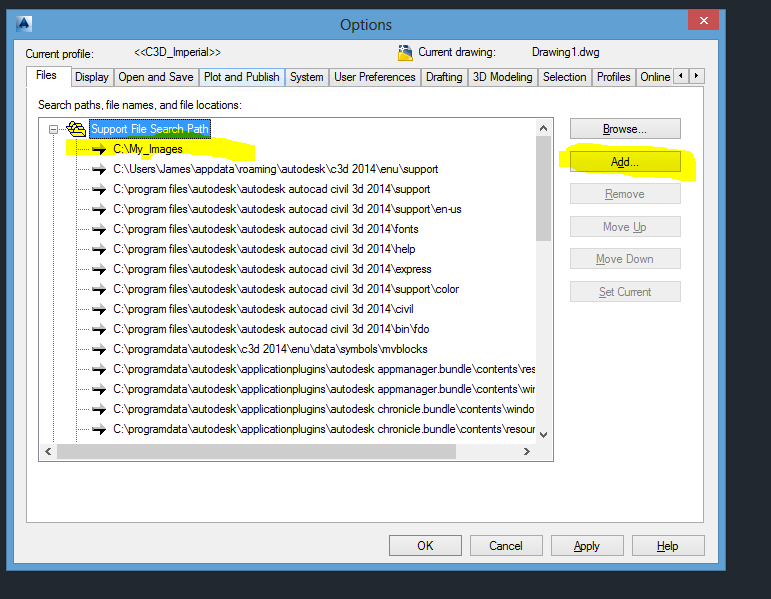Collapse the Support File Search Path node
771x599 pixels.
tap(53, 130)
